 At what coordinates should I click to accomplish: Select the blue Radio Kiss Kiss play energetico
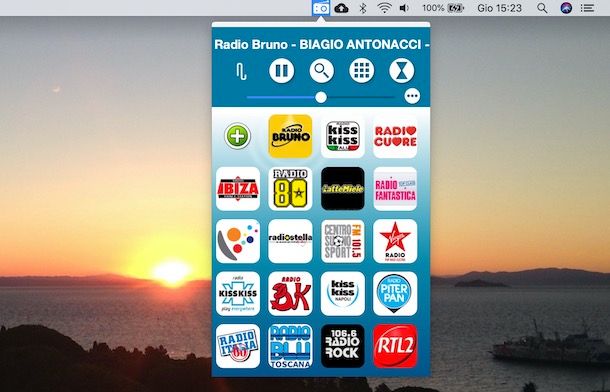pyautogui.click(x=238, y=294)
